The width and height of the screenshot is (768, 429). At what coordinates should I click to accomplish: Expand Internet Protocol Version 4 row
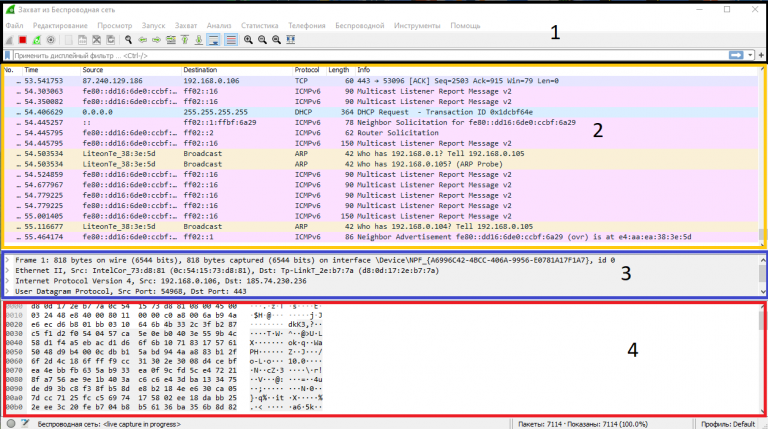tap(7, 281)
